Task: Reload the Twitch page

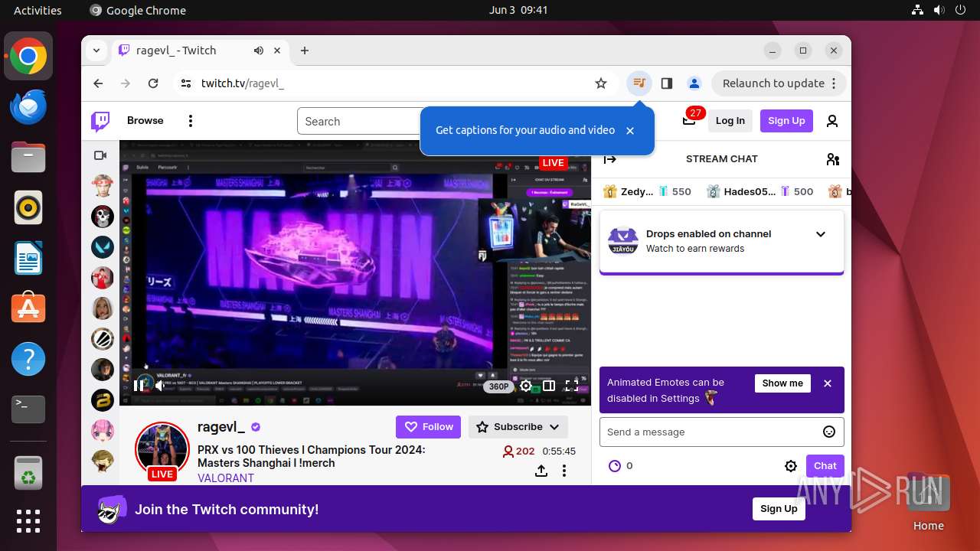Action: (x=153, y=83)
